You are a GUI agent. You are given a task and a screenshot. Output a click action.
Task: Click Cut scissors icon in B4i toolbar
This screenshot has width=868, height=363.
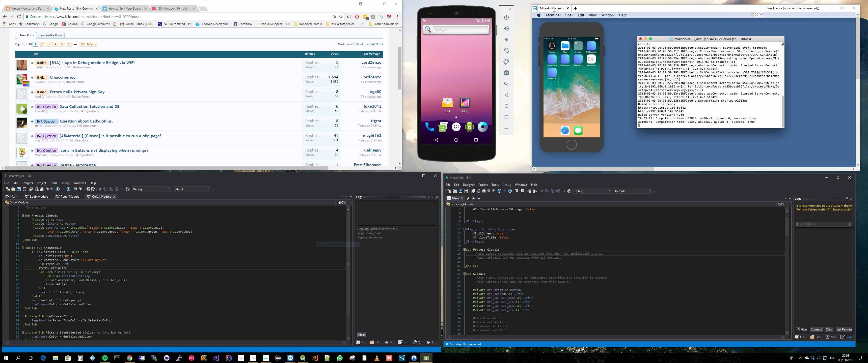point(37,189)
